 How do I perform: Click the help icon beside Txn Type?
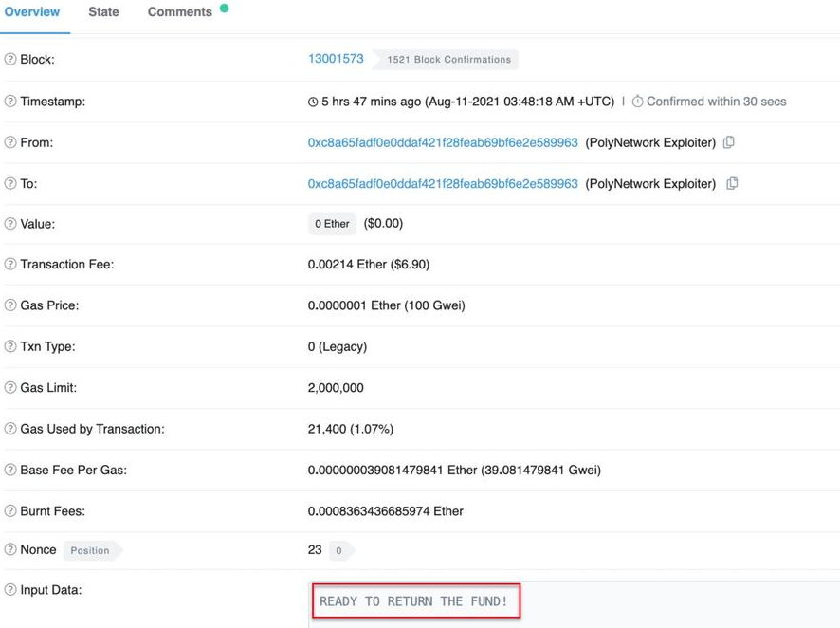click(10, 346)
